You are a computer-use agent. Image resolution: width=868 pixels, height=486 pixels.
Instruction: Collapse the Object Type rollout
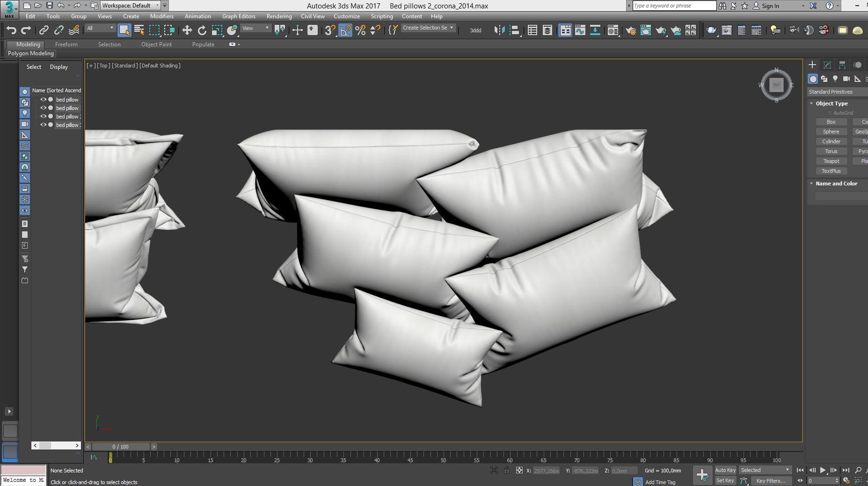pos(812,103)
